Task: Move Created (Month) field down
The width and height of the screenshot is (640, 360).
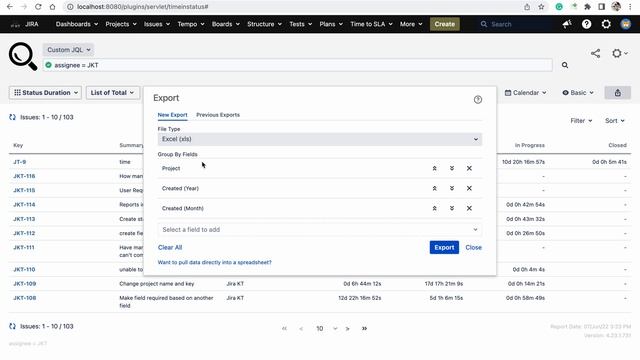Action: click(x=452, y=208)
